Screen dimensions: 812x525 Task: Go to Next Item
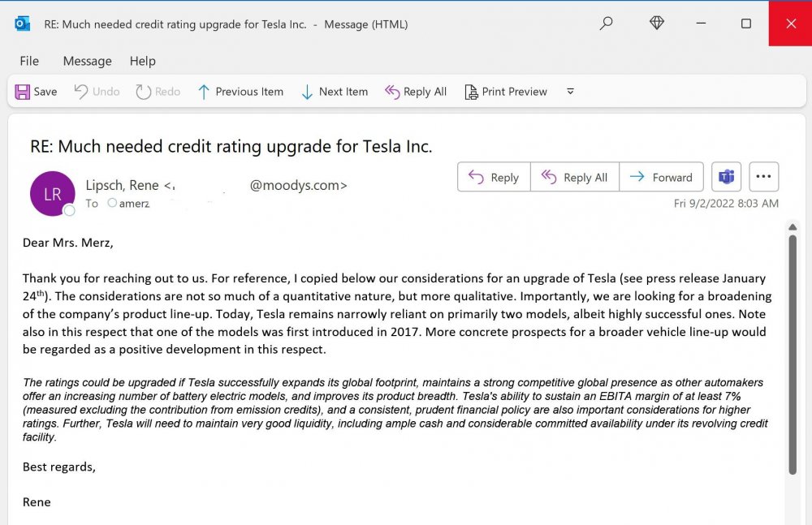pos(334,92)
